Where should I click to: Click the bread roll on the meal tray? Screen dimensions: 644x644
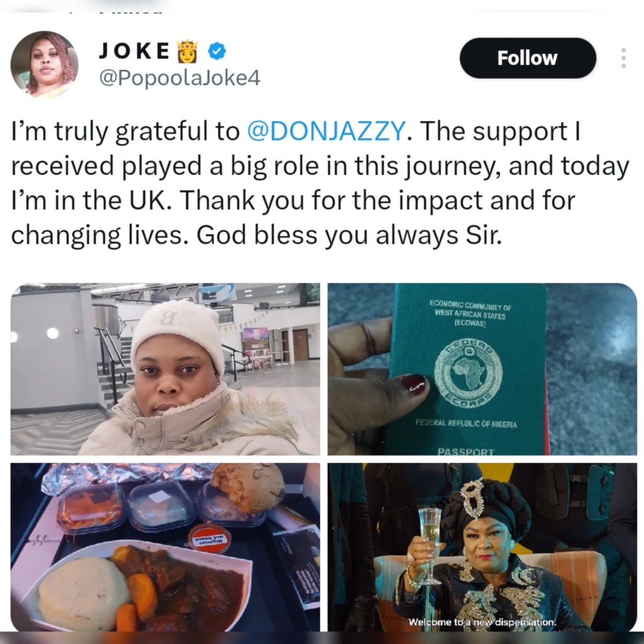(248, 487)
